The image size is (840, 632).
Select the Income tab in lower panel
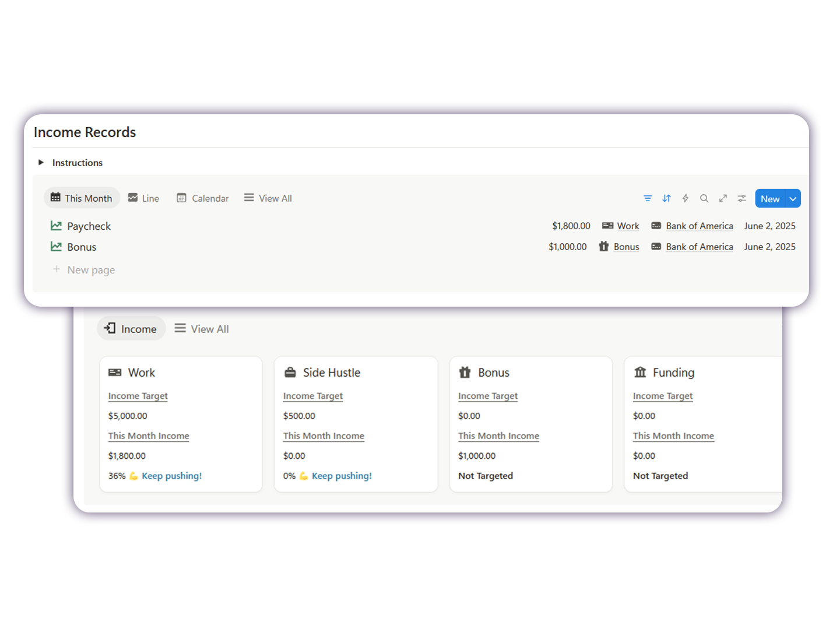131,329
